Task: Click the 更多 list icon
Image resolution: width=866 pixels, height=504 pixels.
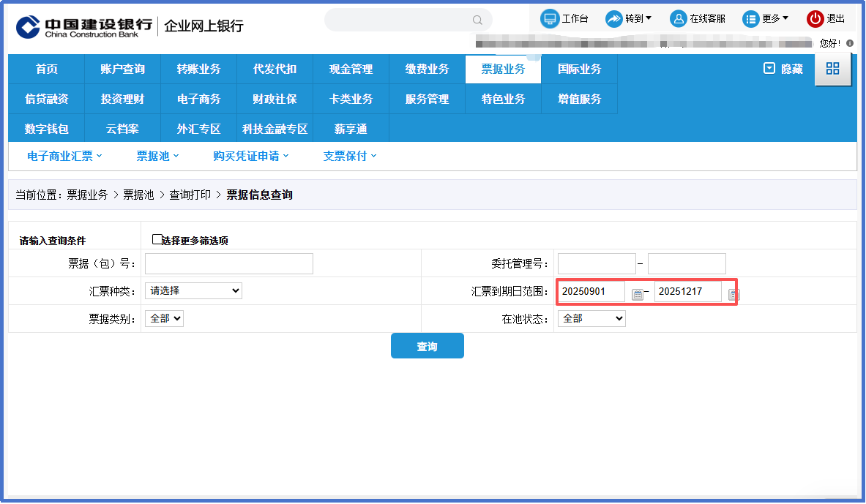Action: tap(751, 19)
